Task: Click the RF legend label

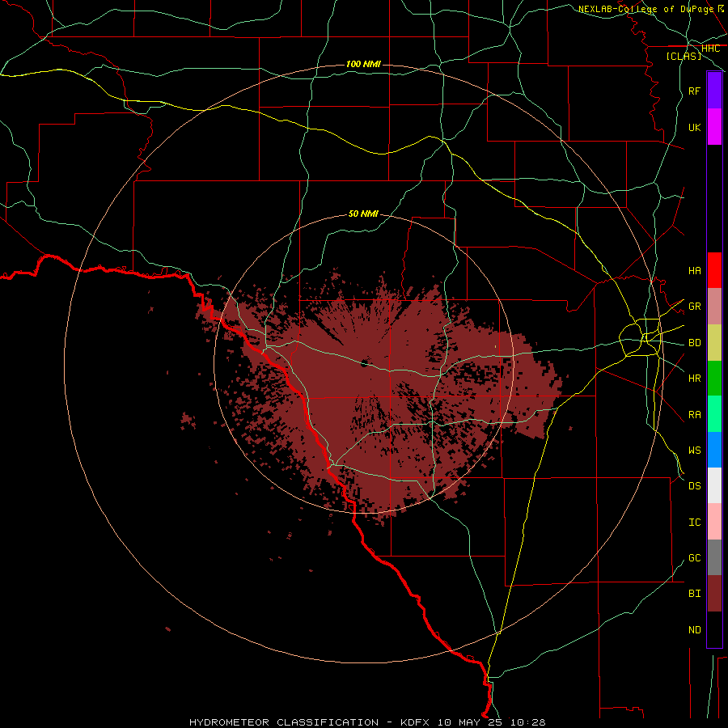Action: point(695,91)
